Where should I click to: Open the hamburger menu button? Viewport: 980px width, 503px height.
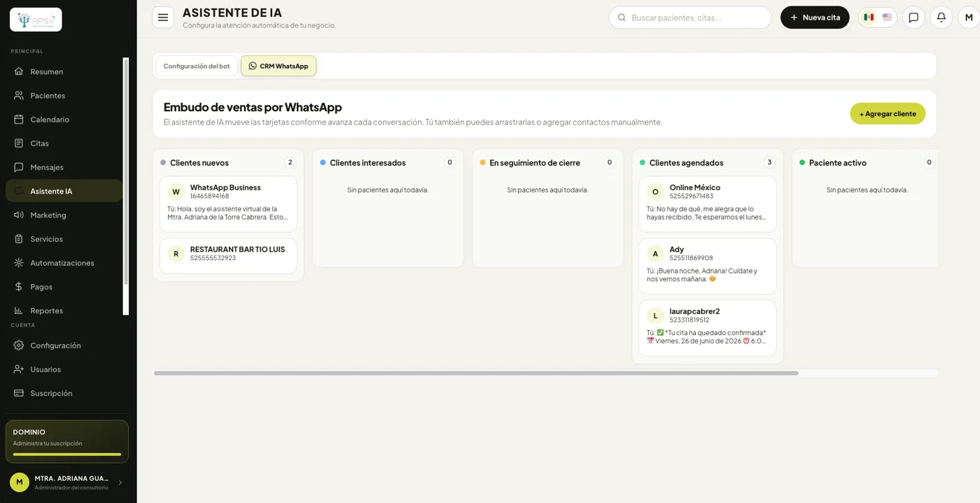coord(163,17)
